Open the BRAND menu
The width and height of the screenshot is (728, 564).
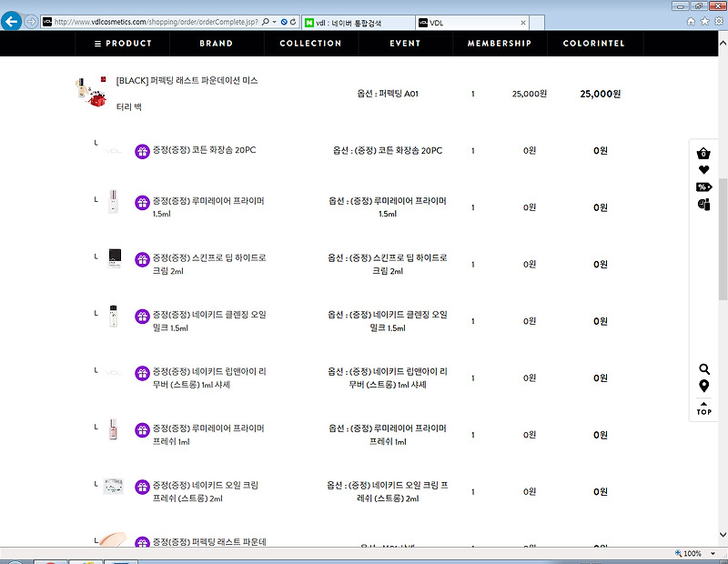[217, 43]
